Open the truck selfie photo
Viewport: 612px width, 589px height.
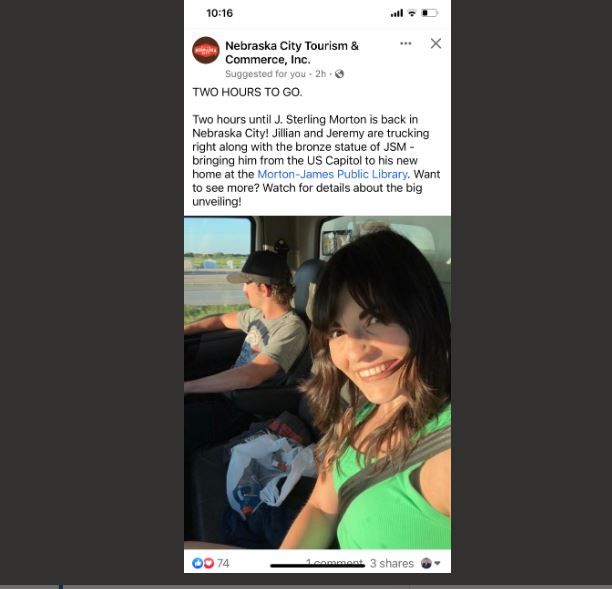(317, 383)
